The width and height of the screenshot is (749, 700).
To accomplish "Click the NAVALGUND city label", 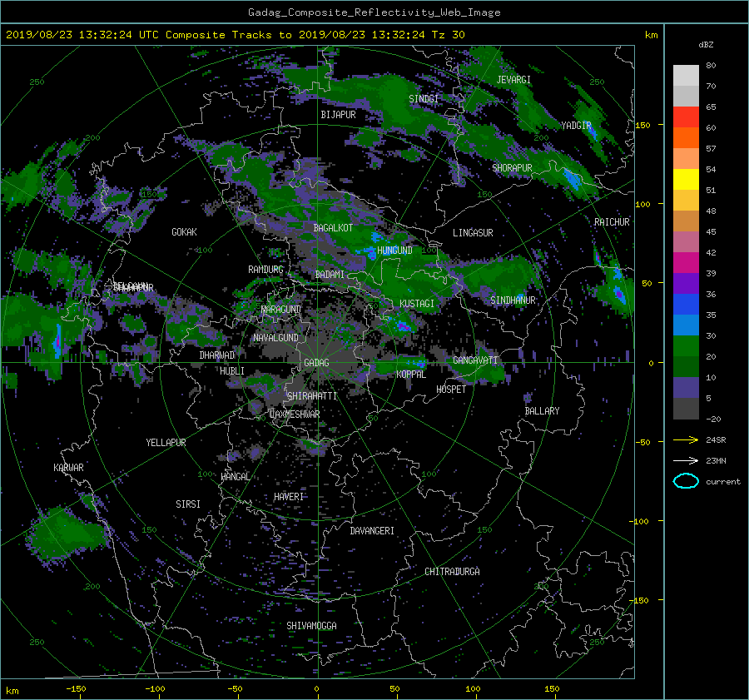I will pos(275,337).
